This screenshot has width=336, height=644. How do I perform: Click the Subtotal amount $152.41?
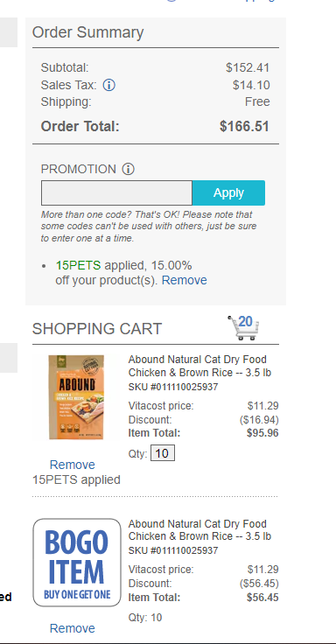248,67
